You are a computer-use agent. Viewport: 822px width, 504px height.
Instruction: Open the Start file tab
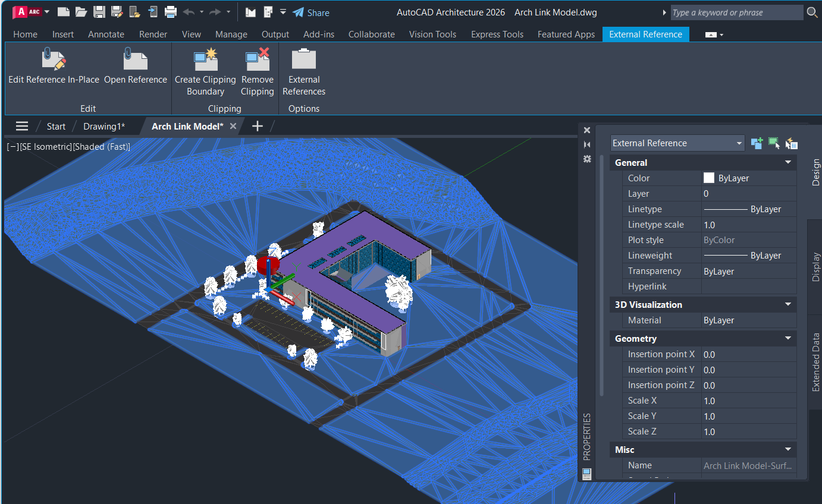click(x=57, y=126)
